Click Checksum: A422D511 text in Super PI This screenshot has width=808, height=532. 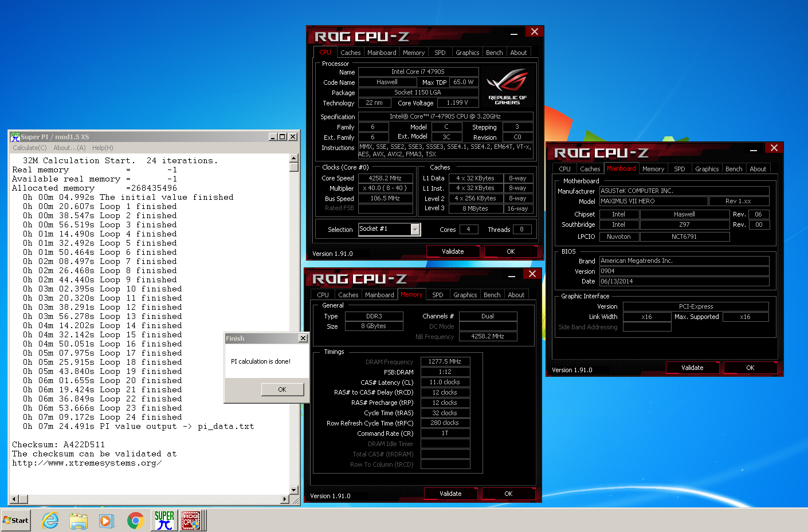click(x=58, y=444)
